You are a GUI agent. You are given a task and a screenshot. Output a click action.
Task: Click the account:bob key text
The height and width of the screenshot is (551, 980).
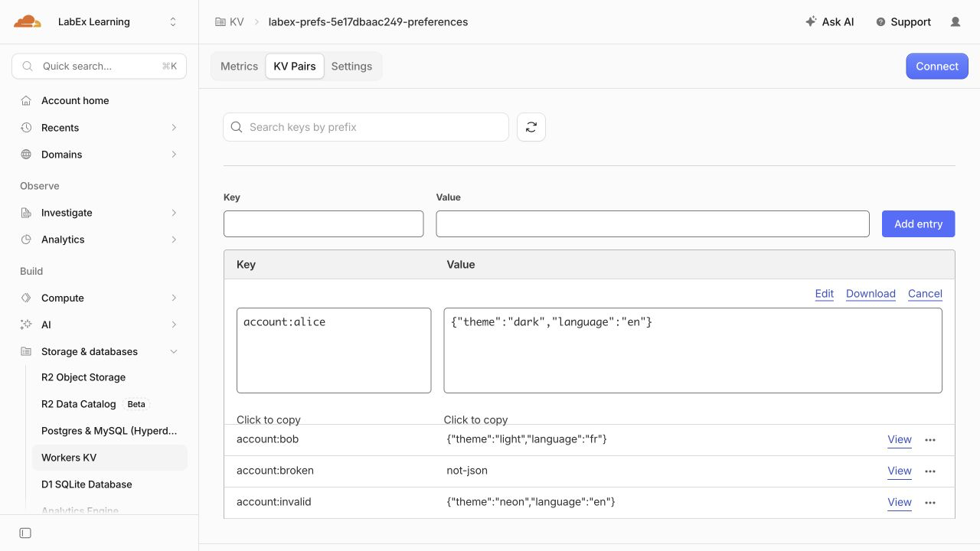coord(268,439)
